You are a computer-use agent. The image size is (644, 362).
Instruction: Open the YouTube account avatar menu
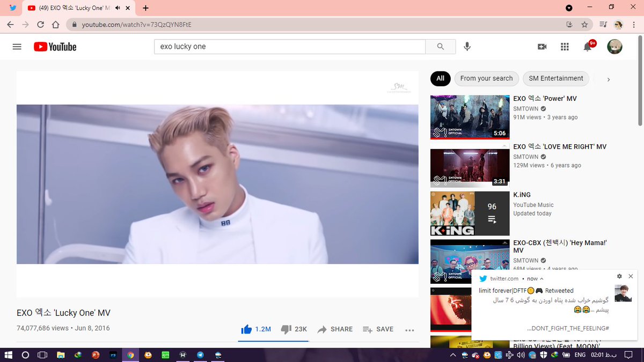click(x=614, y=47)
